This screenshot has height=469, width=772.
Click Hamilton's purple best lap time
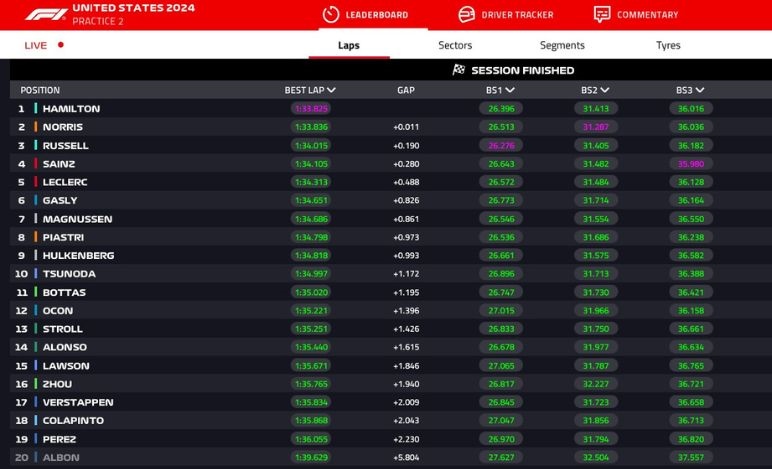[x=311, y=108]
